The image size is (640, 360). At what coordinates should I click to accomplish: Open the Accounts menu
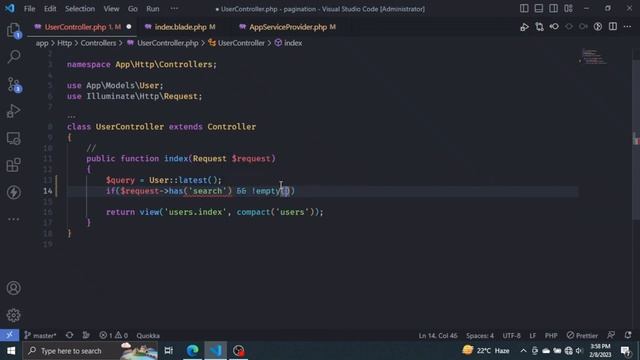click(13, 288)
